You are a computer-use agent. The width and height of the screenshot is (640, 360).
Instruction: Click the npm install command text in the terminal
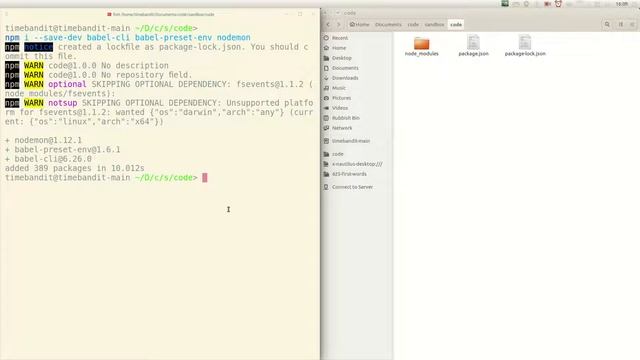pyautogui.click(x=128, y=38)
